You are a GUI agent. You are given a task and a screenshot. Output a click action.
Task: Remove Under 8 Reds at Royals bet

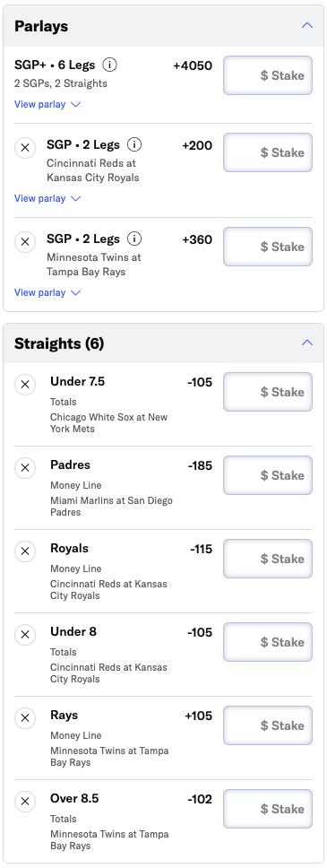[25, 634]
